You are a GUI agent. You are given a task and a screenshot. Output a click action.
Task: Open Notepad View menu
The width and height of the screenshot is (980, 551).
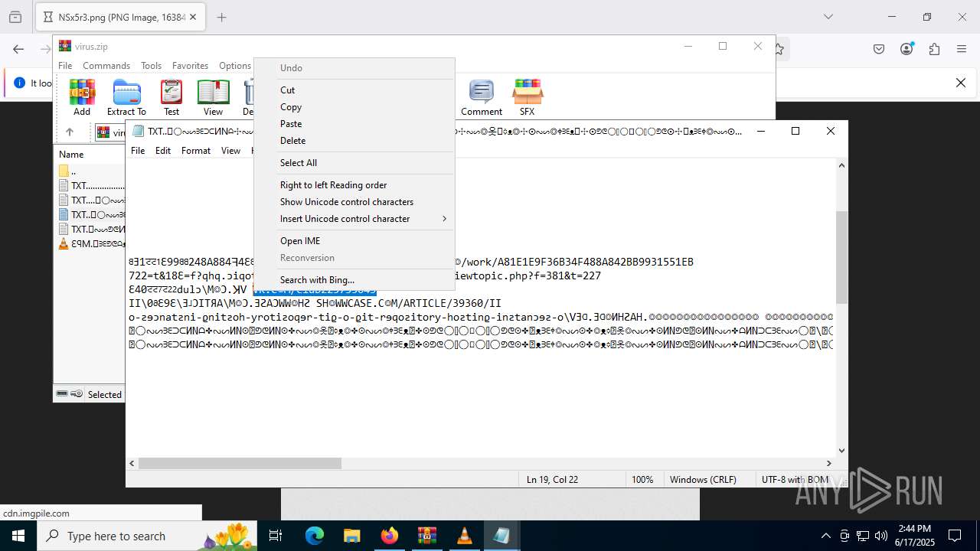coord(231,151)
